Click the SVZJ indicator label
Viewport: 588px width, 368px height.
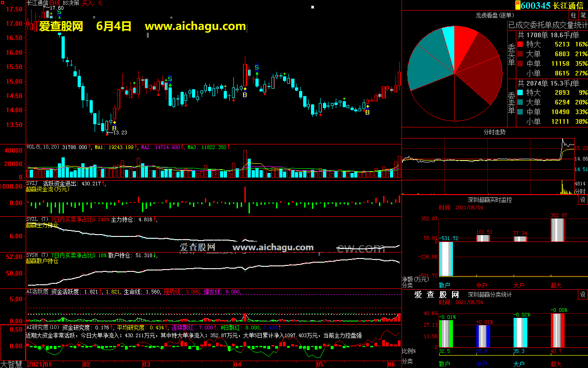click(x=32, y=184)
